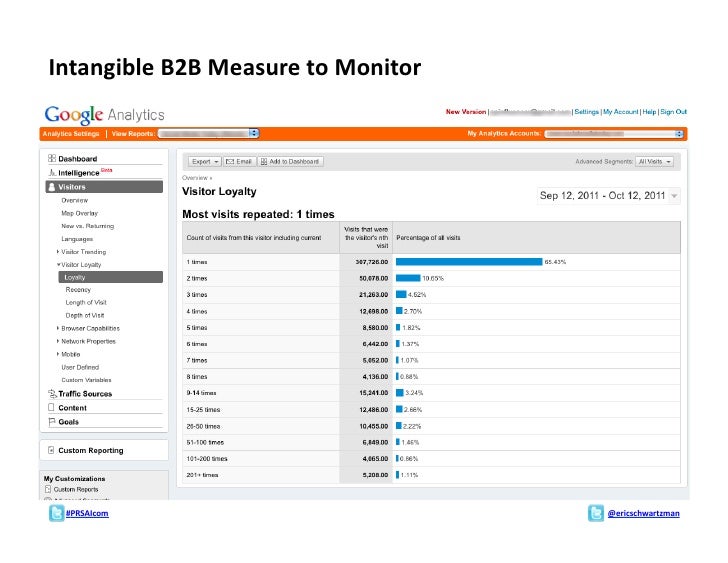Click the Twitter bird icon beside #PRSAIcom
Image resolution: width=728 pixels, height=563 pixels.
(x=56, y=513)
